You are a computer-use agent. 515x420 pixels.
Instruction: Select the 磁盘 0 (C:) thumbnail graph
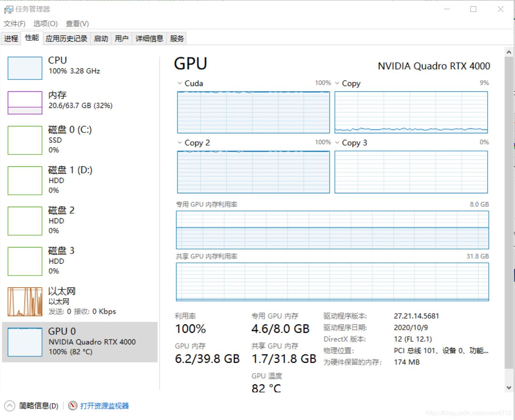(x=25, y=140)
